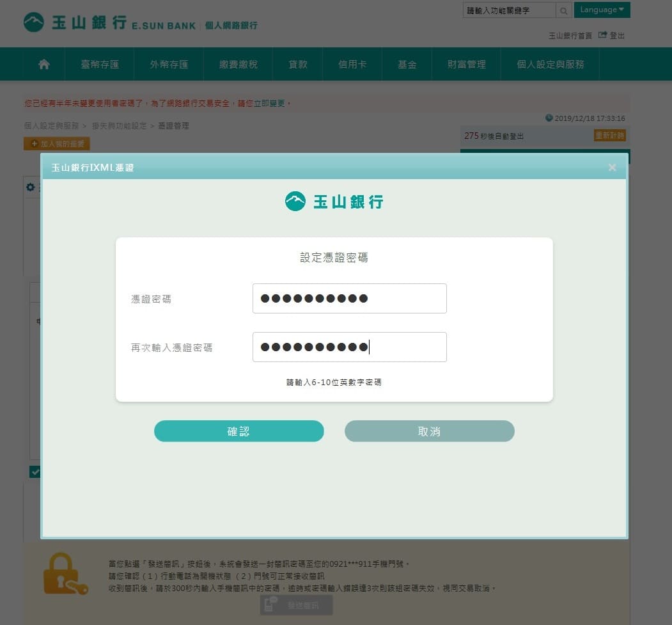The height and width of the screenshot is (625, 672).
Task: Click the 再次輸入憑證密碼 confirm field
Action: pyautogui.click(x=349, y=347)
